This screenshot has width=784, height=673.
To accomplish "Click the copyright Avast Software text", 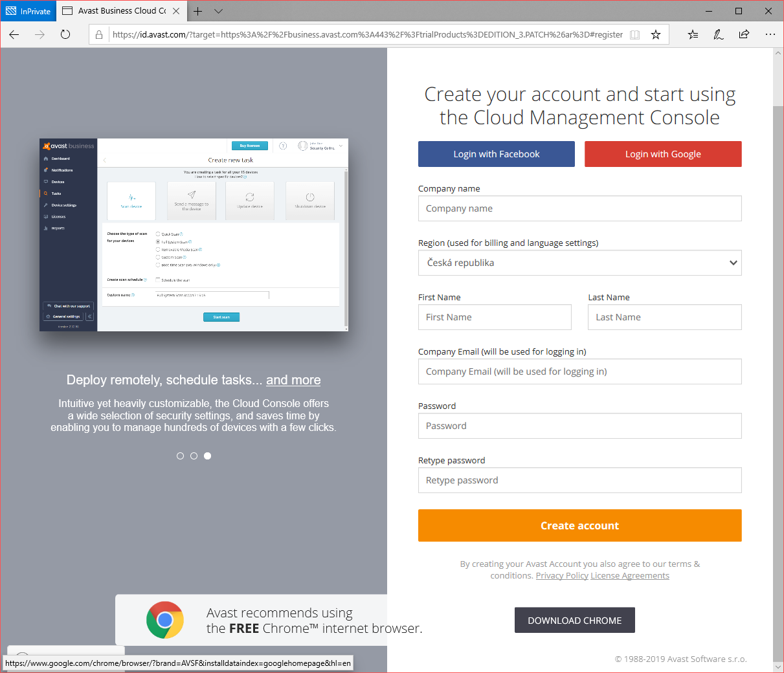I will [680, 659].
